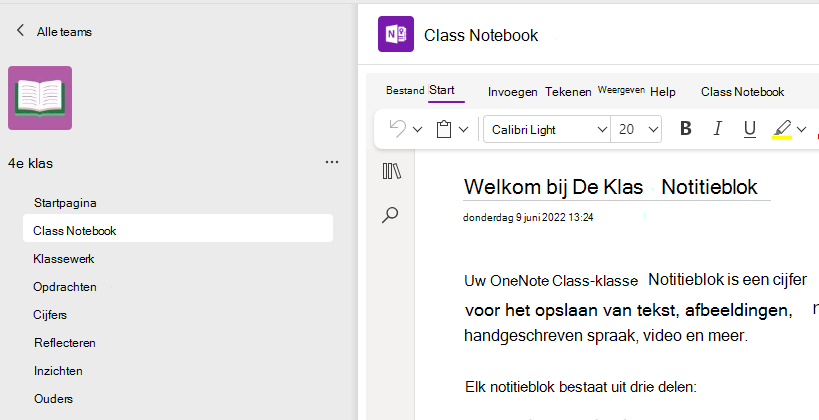The width and height of the screenshot is (819, 420).
Task: Open the Inzichten page
Action: click(58, 371)
